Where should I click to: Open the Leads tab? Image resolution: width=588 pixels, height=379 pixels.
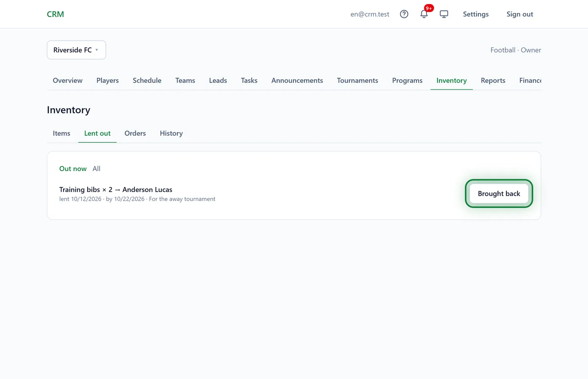point(218,80)
